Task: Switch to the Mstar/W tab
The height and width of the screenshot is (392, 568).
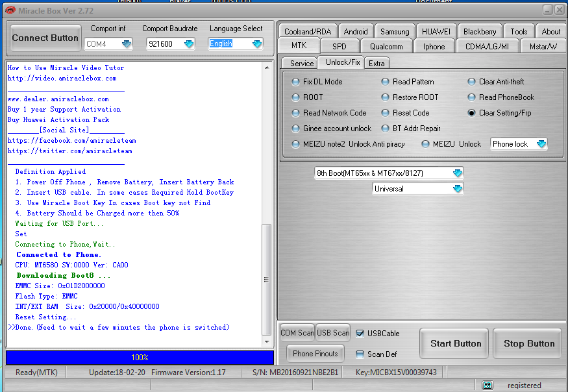Action: [543, 46]
